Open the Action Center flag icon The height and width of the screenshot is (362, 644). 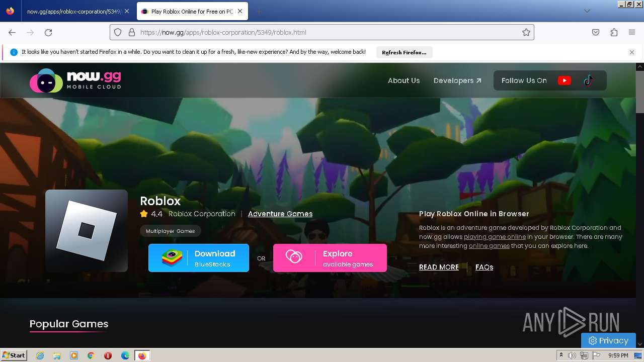596,355
